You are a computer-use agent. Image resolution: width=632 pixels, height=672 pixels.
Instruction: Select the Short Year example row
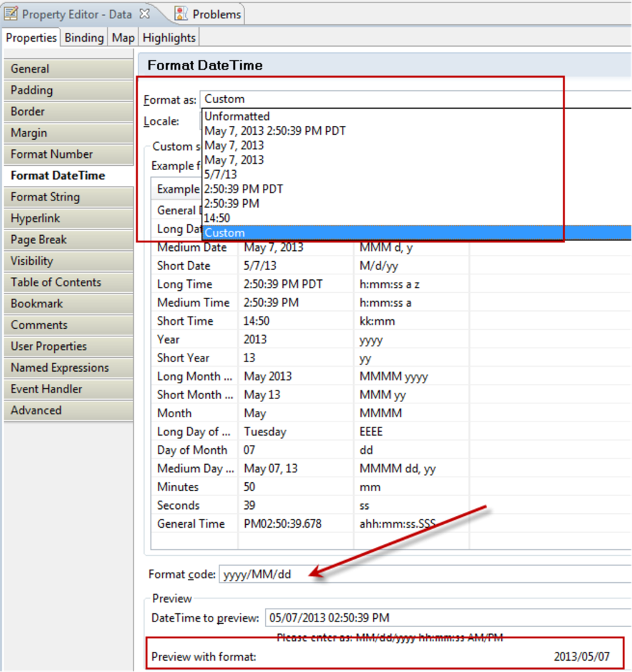coord(391,358)
